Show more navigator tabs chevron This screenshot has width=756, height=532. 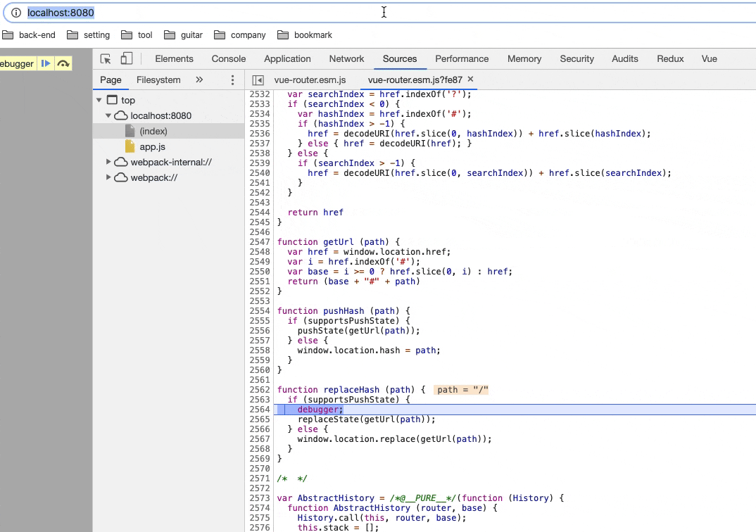(199, 80)
